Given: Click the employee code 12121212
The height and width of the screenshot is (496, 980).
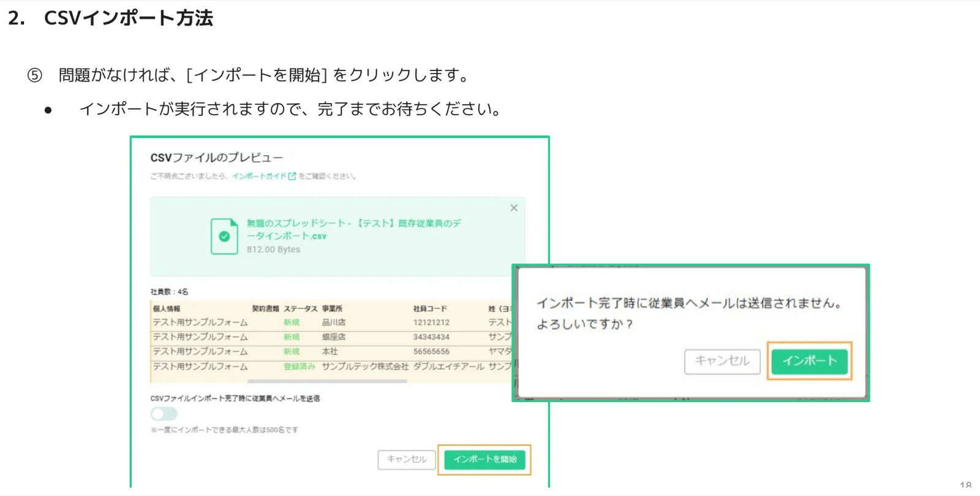Looking at the screenshot, I should tap(431, 322).
